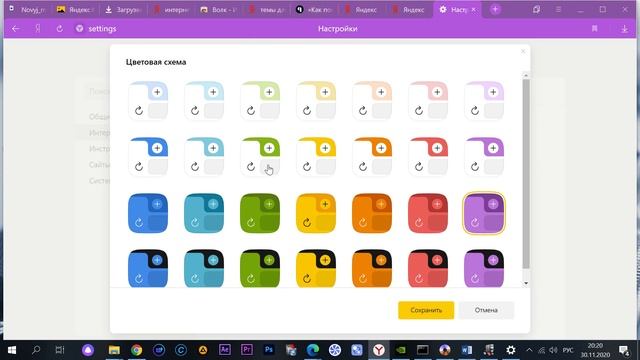Select white scheme with vivid blue tab
Image resolution: width=640 pixels, height=360 pixels.
point(148,157)
